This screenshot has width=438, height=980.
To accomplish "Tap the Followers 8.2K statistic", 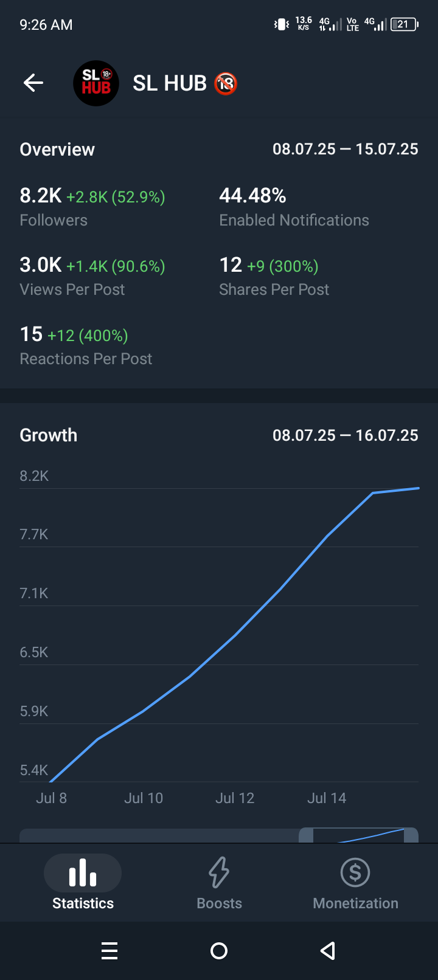I will (x=41, y=196).
